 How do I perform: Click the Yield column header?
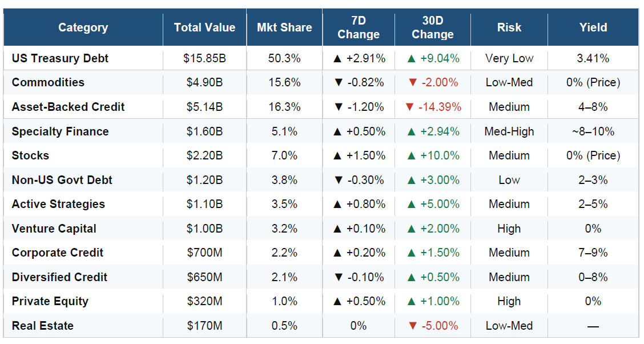[593, 27]
